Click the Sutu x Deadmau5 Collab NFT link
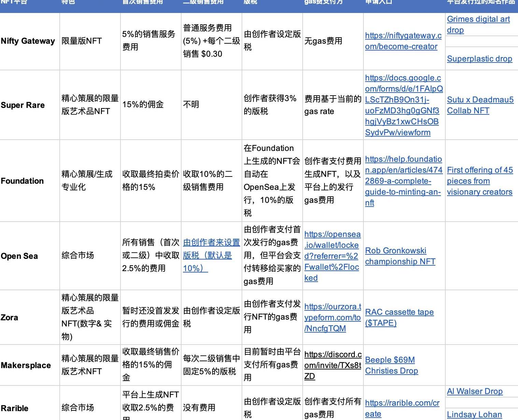The width and height of the screenshot is (518, 420). coord(480,105)
